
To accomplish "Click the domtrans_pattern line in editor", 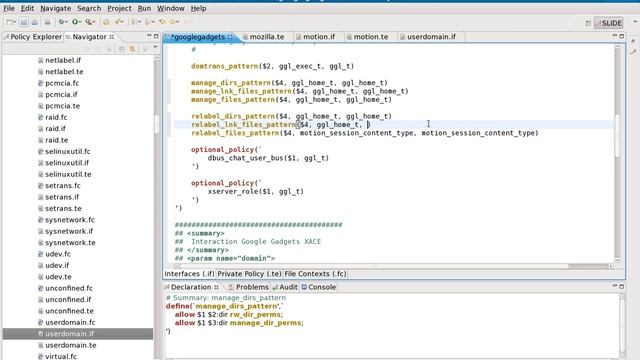I will pyautogui.click(x=272, y=66).
